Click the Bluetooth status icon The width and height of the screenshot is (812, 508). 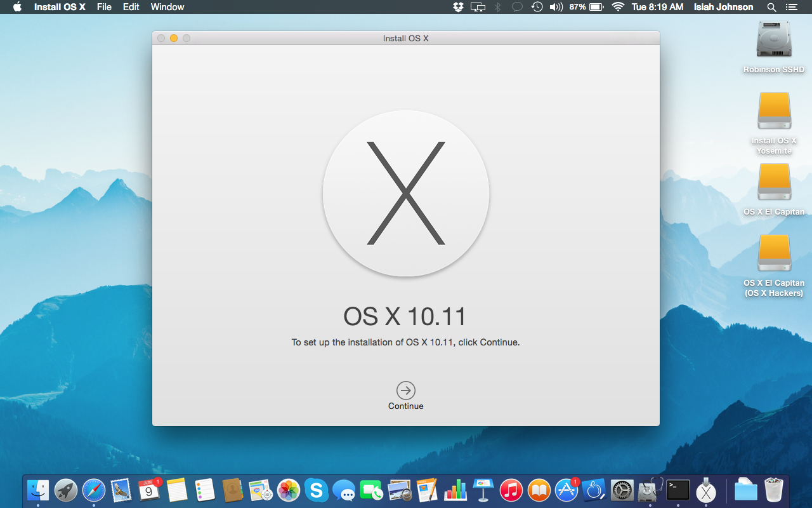click(498, 7)
